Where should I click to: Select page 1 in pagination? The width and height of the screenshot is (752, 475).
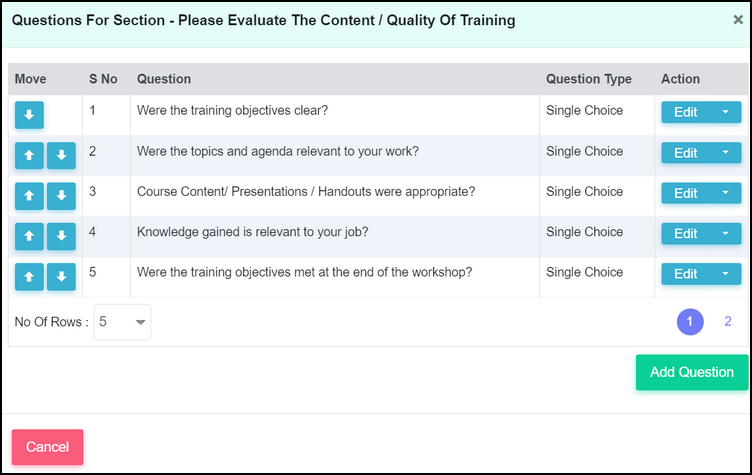(x=690, y=321)
